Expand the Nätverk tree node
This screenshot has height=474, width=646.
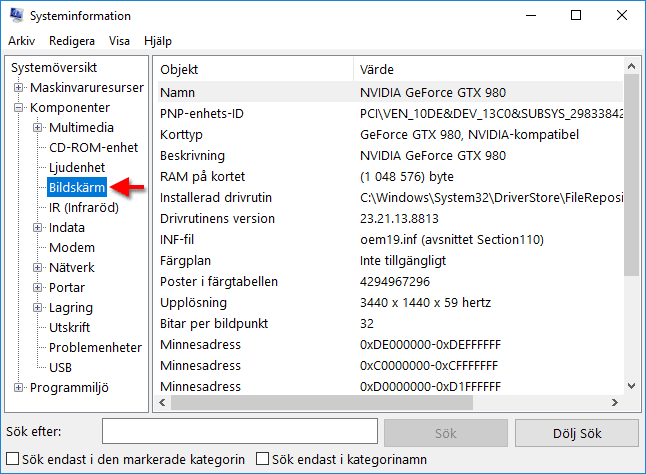[37, 268]
